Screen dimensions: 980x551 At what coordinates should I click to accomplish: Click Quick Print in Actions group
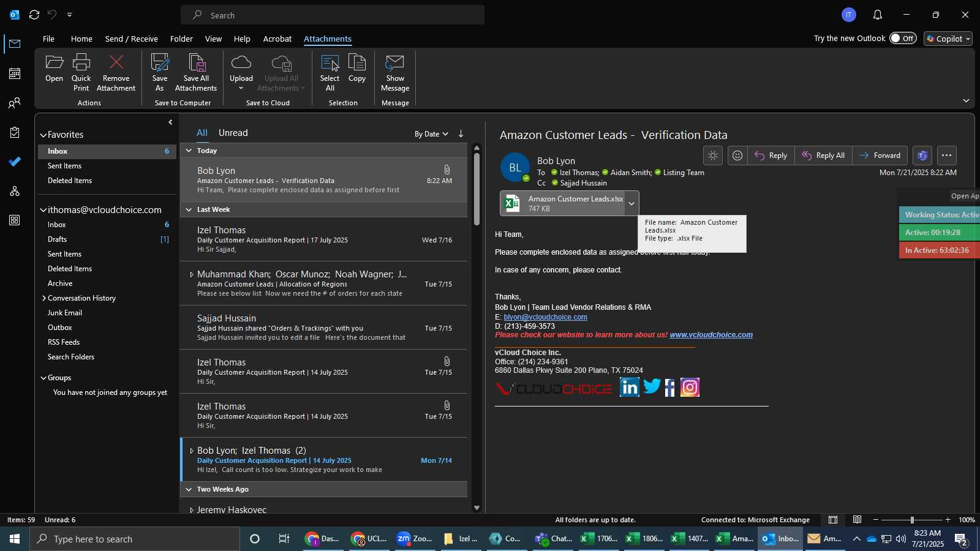coord(81,72)
